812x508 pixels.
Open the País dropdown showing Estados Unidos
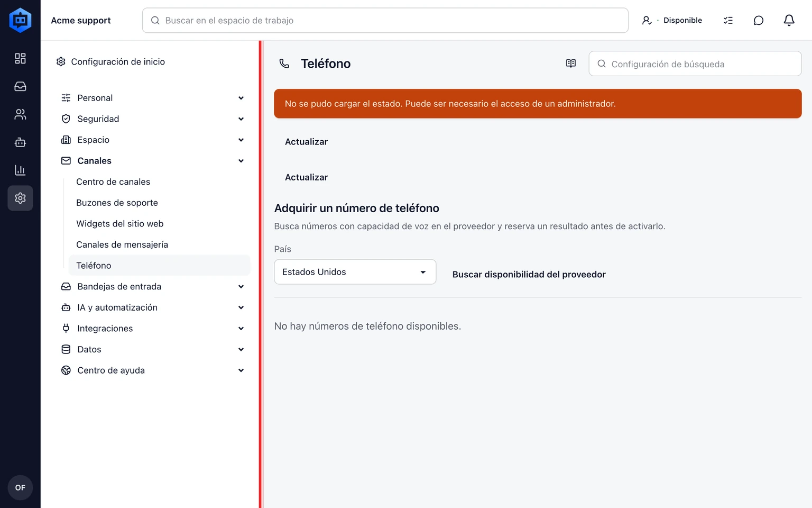[x=355, y=272]
